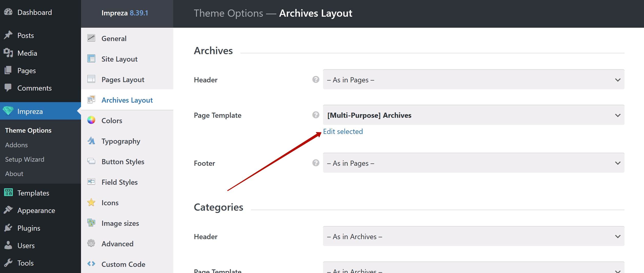Open the Comments menu
The width and height of the screenshot is (644, 273).
click(x=41, y=87)
